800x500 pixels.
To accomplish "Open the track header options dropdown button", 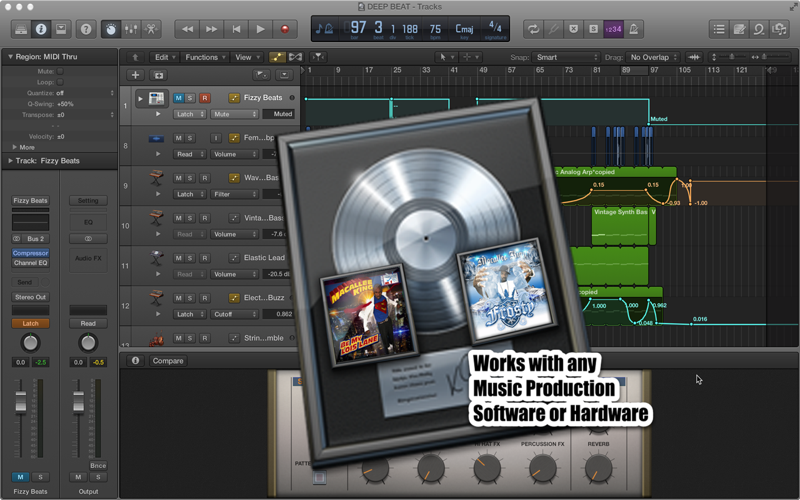I will click(x=284, y=75).
